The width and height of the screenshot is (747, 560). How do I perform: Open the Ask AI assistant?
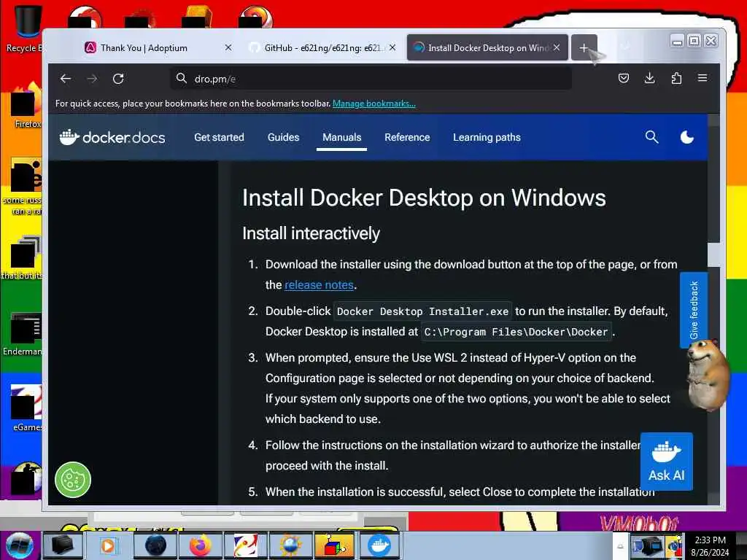(667, 461)
